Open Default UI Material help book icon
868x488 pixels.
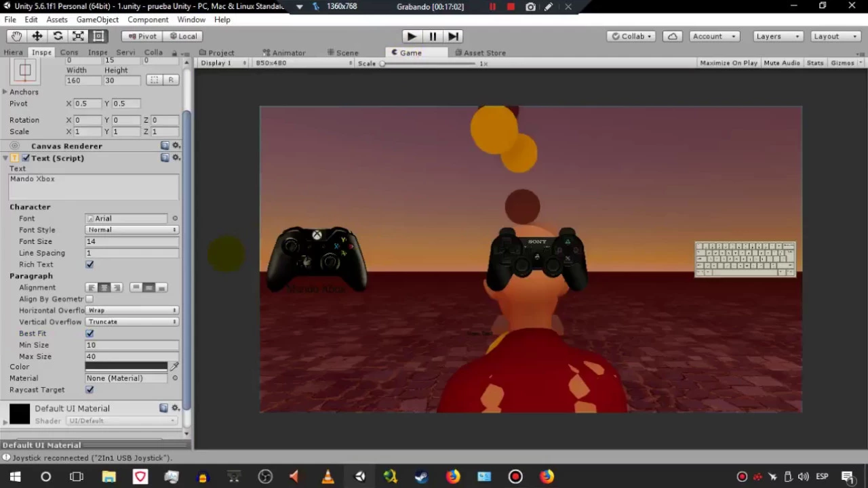163,408
